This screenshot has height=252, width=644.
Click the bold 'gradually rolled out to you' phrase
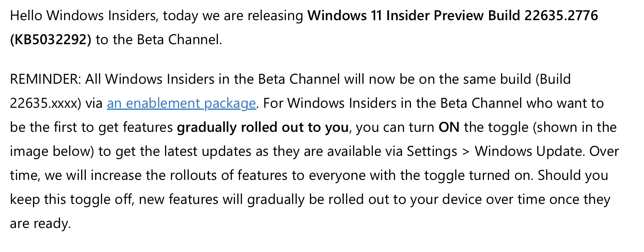pos(263,128)
